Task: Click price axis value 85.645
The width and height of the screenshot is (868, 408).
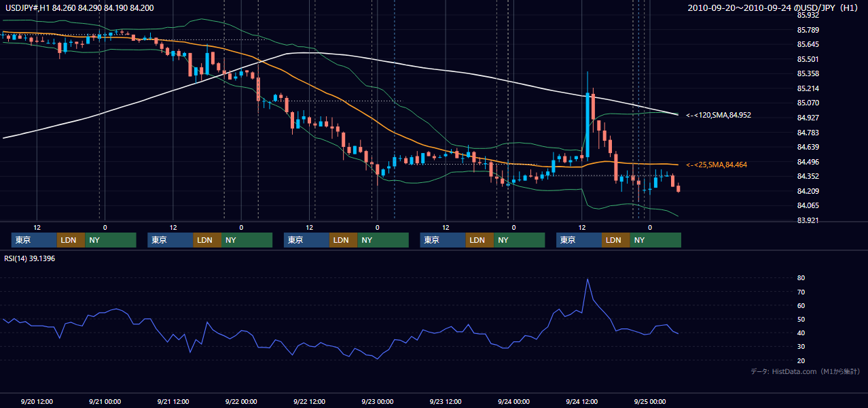Action: [x=808, y=44]
